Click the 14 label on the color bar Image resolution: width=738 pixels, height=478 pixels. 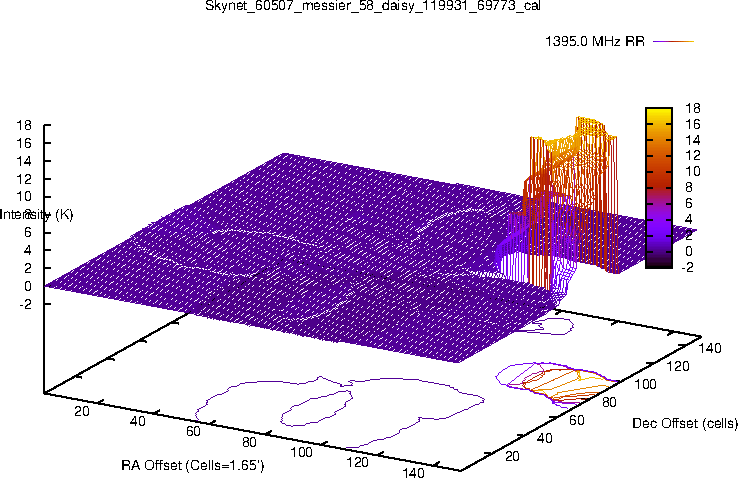click(693, 140)
